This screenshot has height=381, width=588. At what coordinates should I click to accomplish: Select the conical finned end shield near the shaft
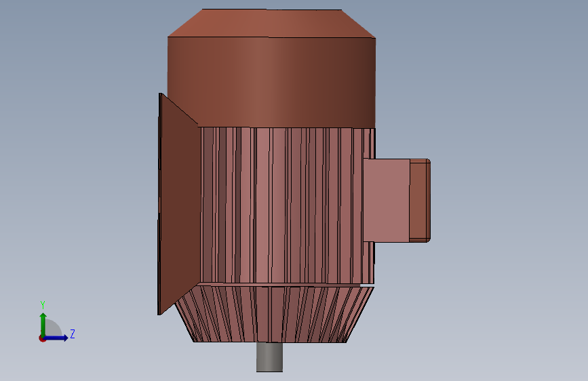coord(274,315)
